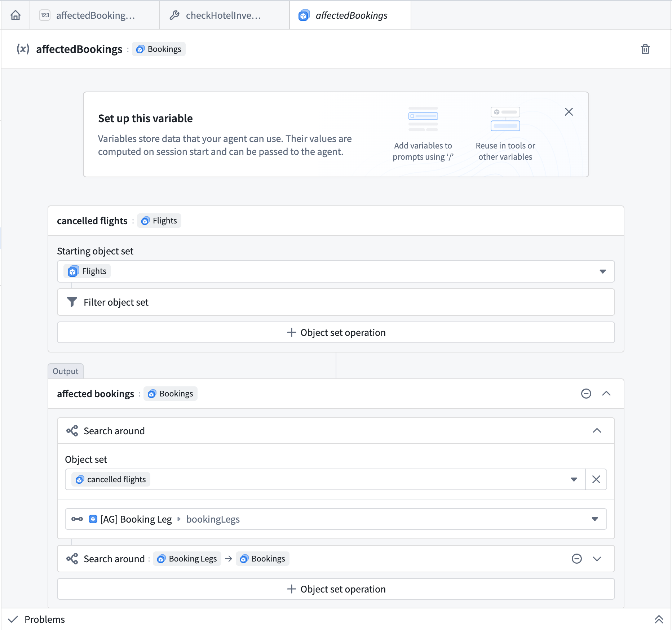Collapse the affected bookings block
672x630 pixels.
606,394
